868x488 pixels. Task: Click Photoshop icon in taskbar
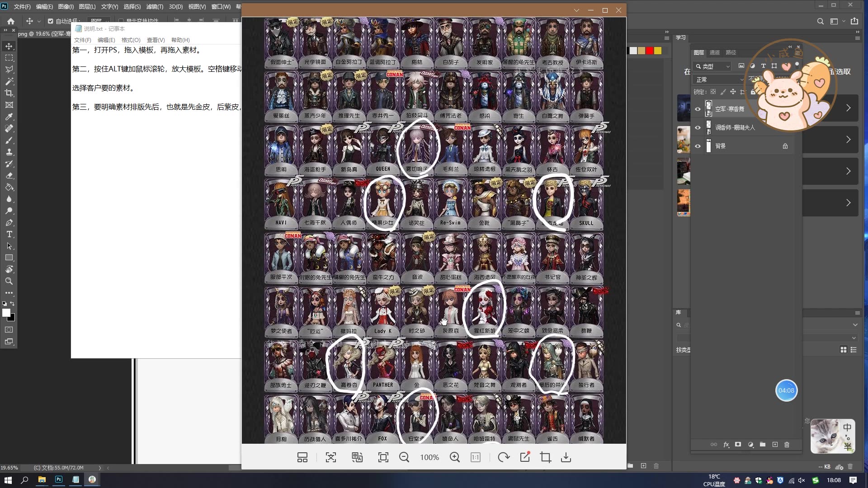tap(59, 480)
